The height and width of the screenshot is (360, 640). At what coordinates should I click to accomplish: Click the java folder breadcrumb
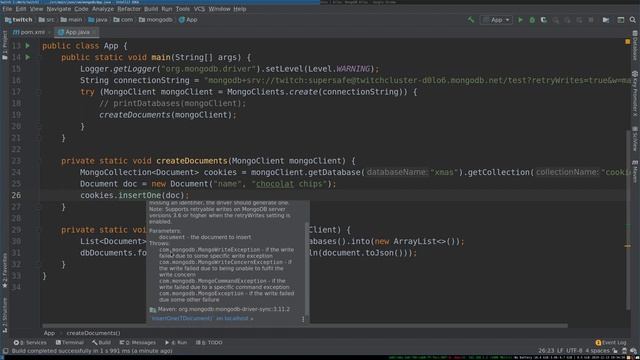point(98,20)
